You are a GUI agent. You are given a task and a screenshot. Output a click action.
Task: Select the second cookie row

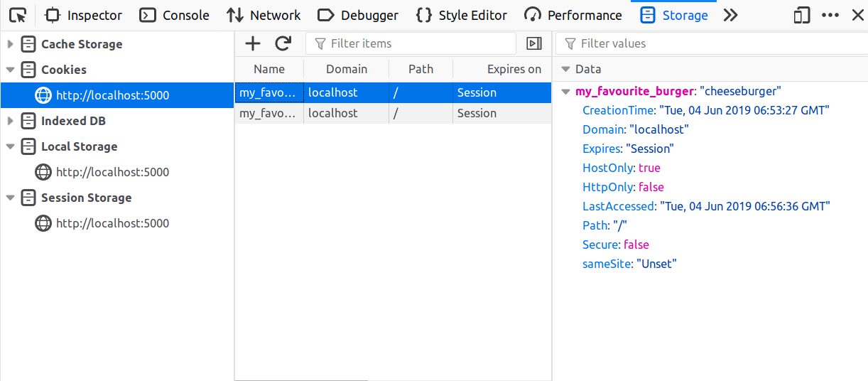(x=393, y=113)
